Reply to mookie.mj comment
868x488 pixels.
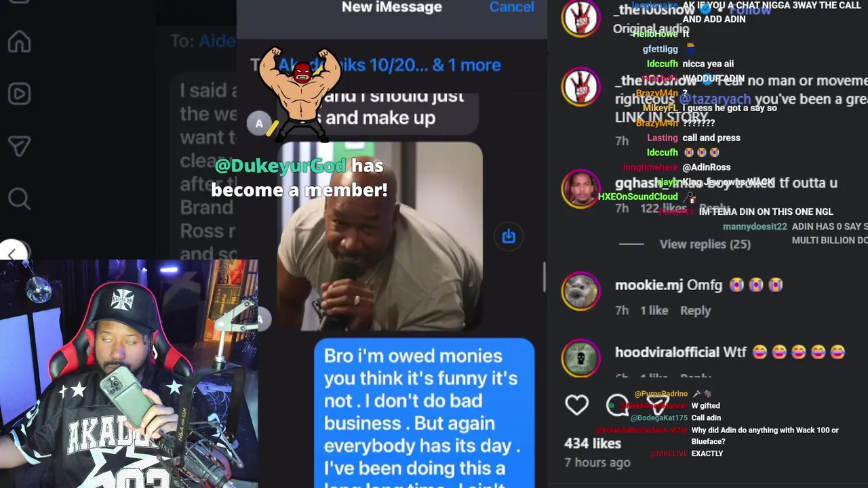[x=695, y=310]
